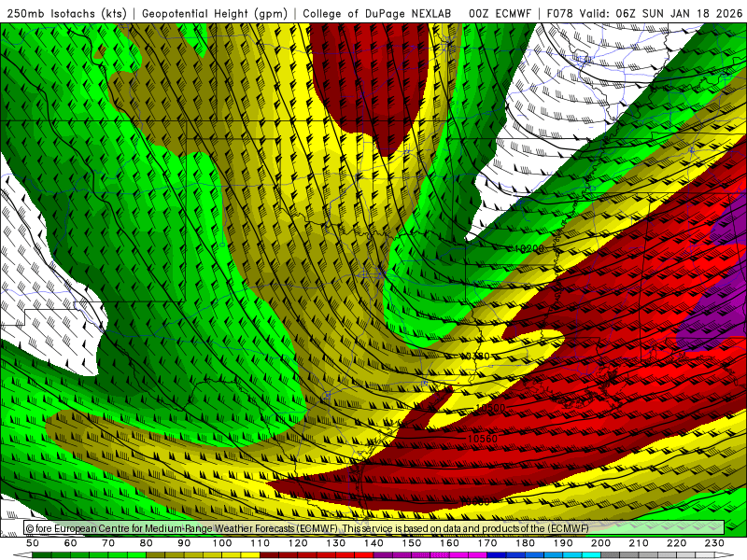The height and width of the screenshot is (560, 747).
Task: Select the '00Z ECMWF' model run label
Action: [500, 13]
